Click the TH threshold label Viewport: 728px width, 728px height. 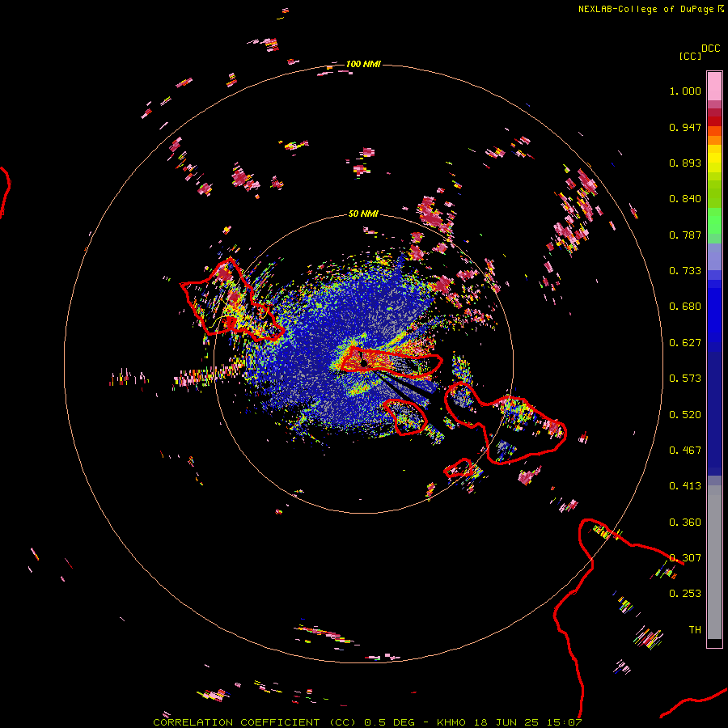click(x=695, y=630)
